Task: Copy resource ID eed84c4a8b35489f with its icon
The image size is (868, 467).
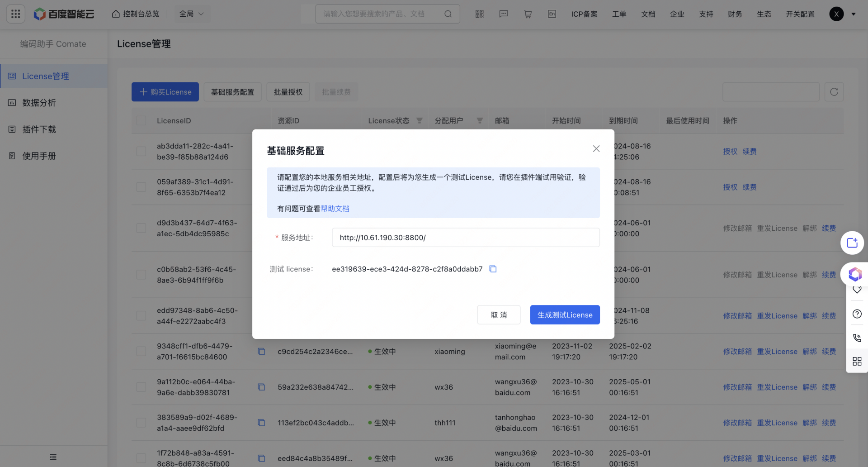Action: pyautogui.click(x=261, y=458)
